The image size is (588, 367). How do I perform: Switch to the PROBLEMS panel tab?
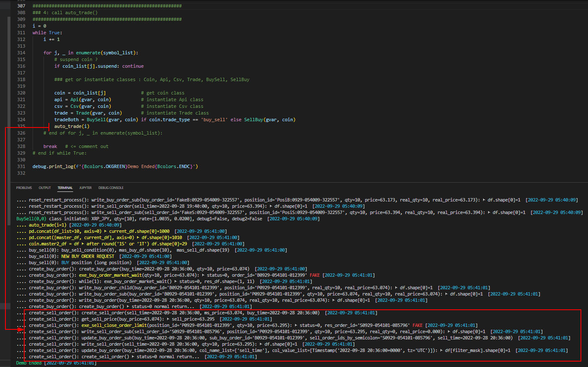tap(24, 188)
